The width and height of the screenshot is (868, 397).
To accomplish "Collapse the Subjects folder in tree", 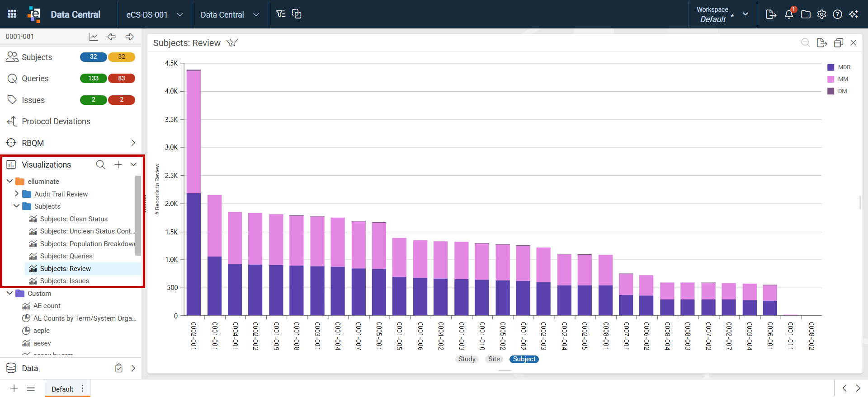I will 17,206.
